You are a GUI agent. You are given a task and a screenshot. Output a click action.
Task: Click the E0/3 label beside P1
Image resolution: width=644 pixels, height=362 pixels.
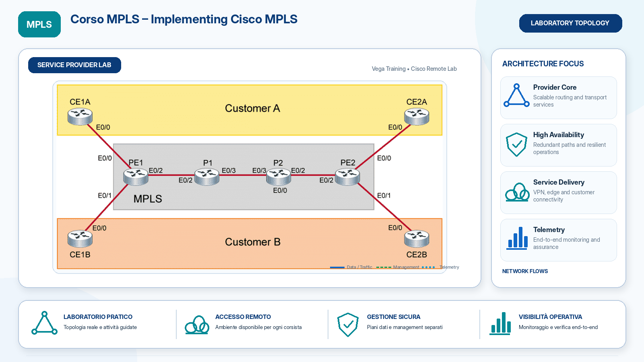coord(229,171)
